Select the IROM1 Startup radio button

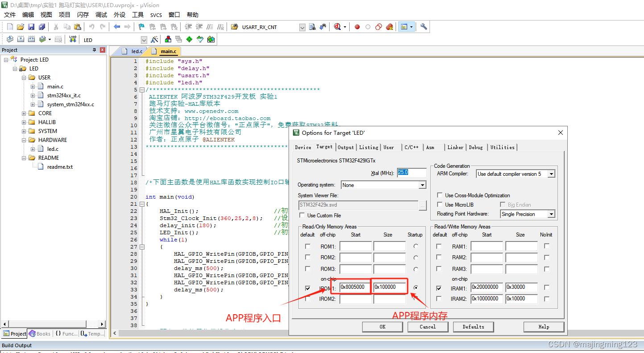coord(416,287)
